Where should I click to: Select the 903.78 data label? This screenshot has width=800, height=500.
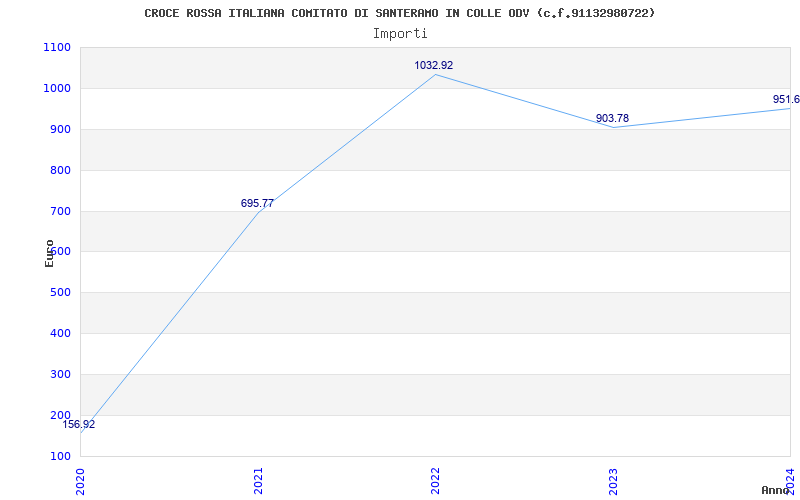click(x=612, y=118)
